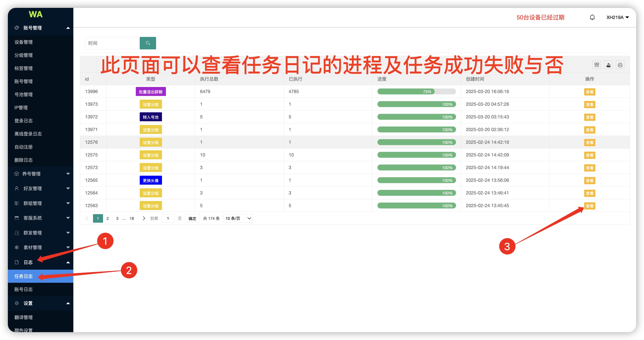
Task: Click the 设置 gear icon in sidebar
Action: [x=17, y=303]
